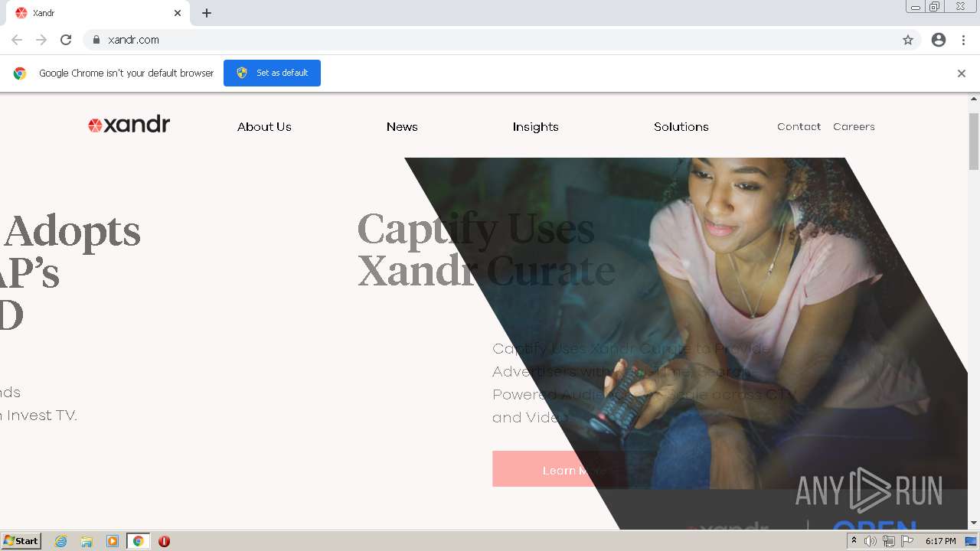Click the scrollbar down arrow
This screenshot has height=551, width=980.
tap(974, 523)
